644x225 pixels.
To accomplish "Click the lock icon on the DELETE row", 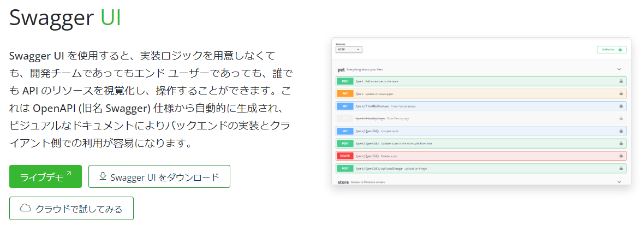I will [x=621, y=156].
